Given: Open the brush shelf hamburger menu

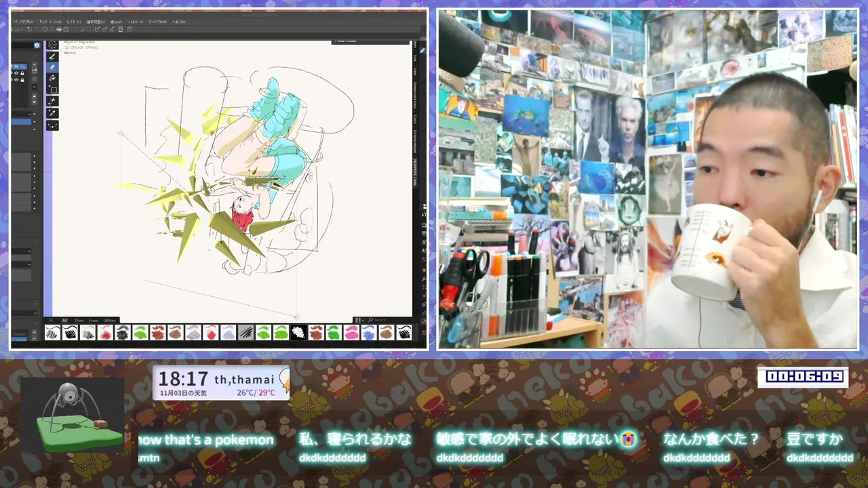Looking at the screenshot, I should point(51,320).
